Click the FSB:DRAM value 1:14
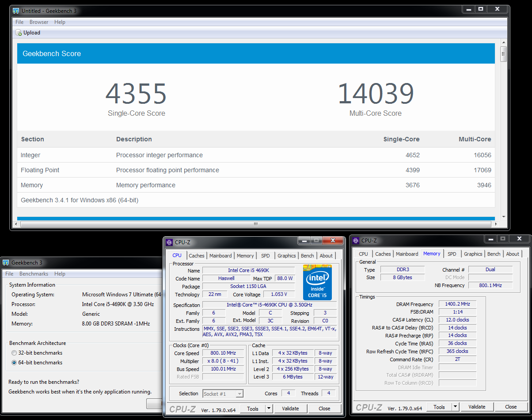Viewport: 532px width, 420px height. (x=457, y=312)
